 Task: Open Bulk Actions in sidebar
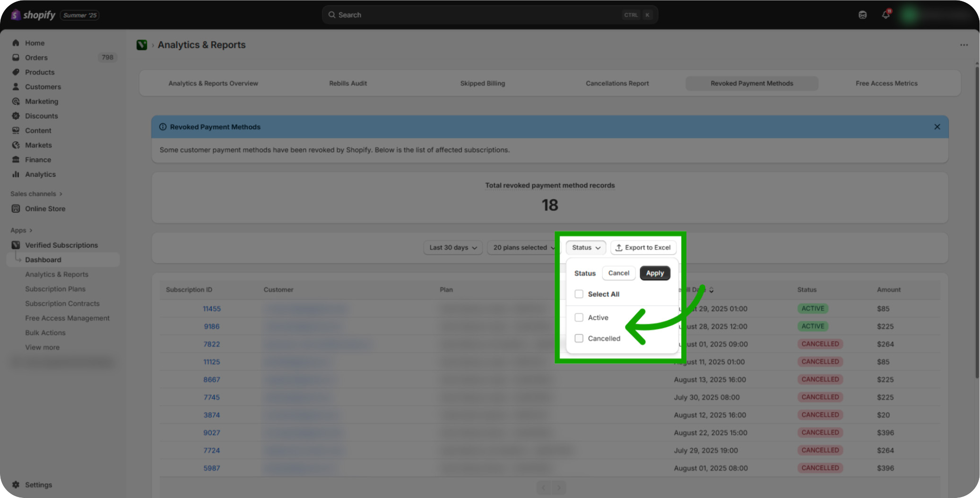click(x=45, y=333)
